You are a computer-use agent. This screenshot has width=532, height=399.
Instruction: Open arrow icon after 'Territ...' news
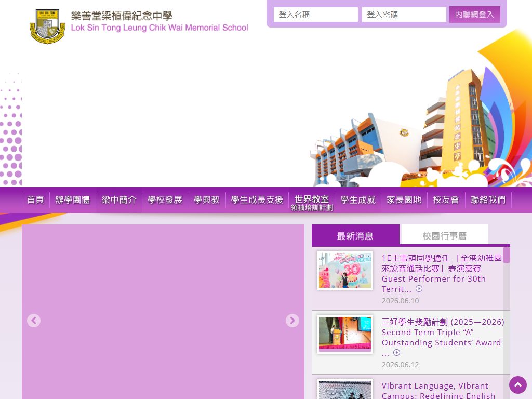pyautogui.click(x=419, y=289)
